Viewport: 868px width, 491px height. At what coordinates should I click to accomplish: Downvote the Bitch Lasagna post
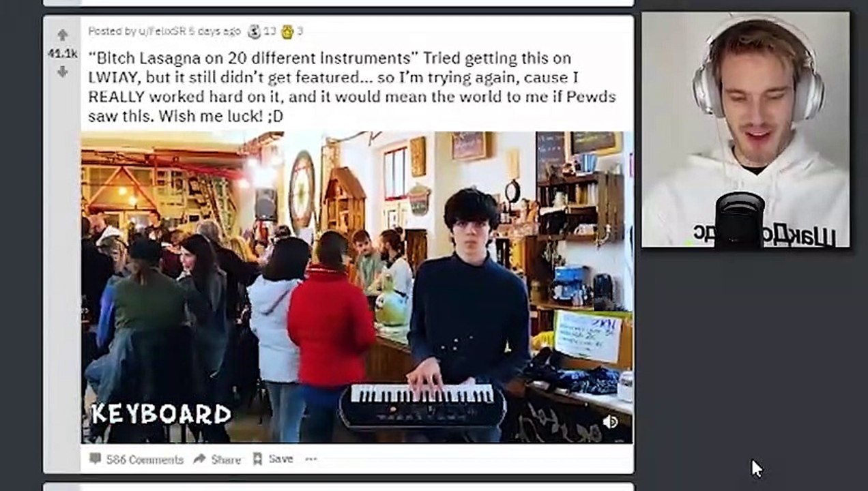click(x=62, y=71)
